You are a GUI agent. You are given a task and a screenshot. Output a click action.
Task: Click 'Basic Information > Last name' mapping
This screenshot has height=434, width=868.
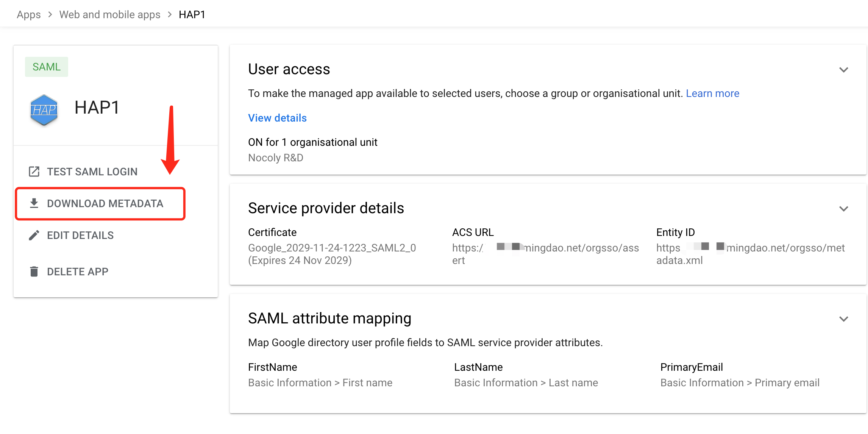pyautogui.click(x=526, y=382)
